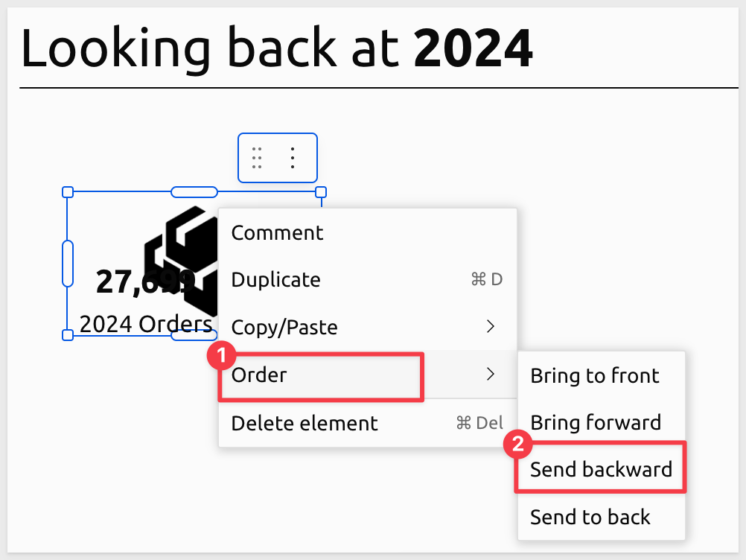
Task: Click the six-dot drag handle icon
Action: click(x=257, y=158)
